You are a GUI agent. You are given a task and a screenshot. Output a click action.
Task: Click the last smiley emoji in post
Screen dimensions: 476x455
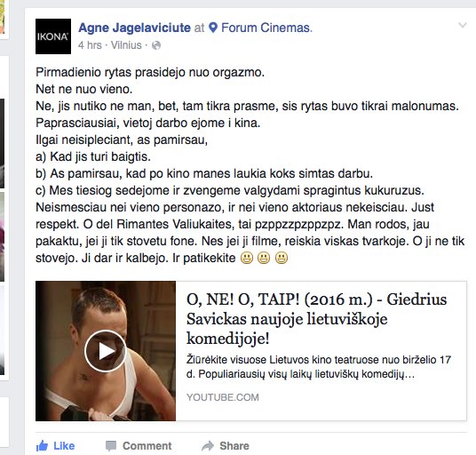[282, 259]
